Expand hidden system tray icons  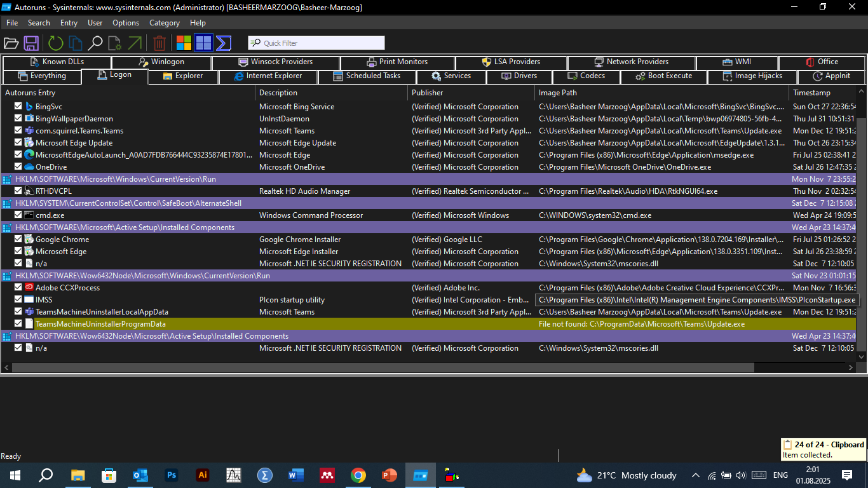(x=696, y=475)
